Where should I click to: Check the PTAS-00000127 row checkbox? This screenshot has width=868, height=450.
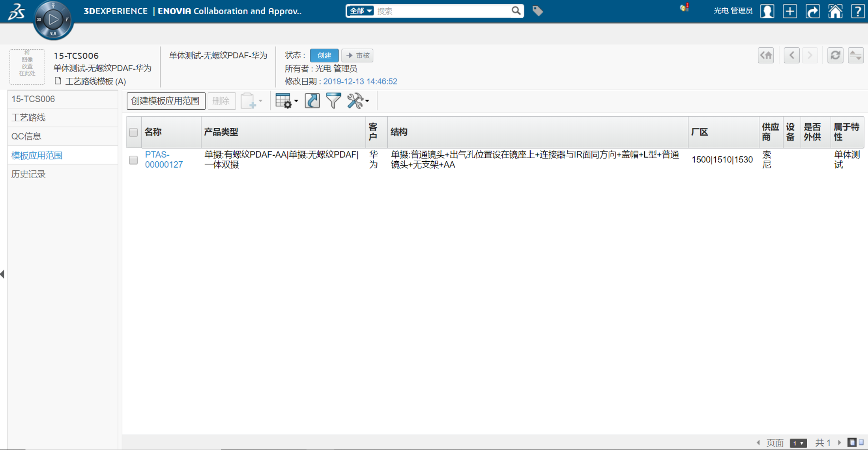133,160
